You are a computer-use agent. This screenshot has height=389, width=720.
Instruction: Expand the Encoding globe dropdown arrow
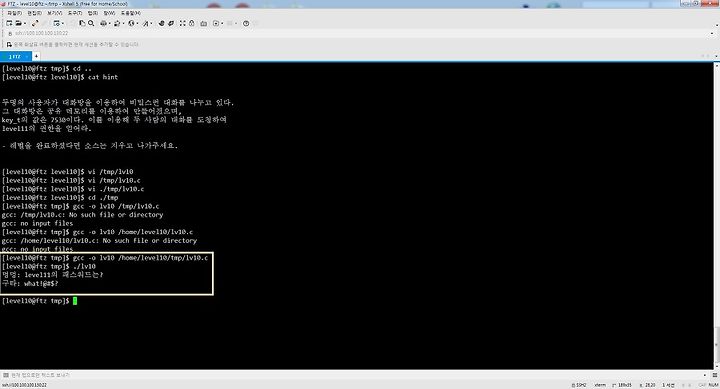point(137,23)
